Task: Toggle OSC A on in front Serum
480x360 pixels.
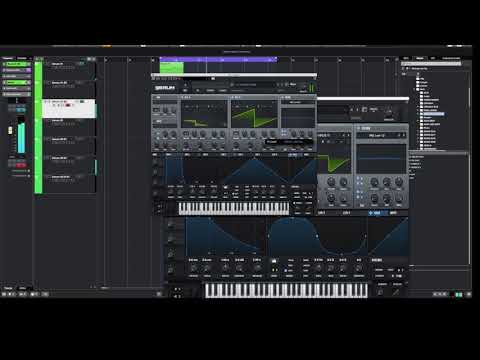Action: (183, 97)
